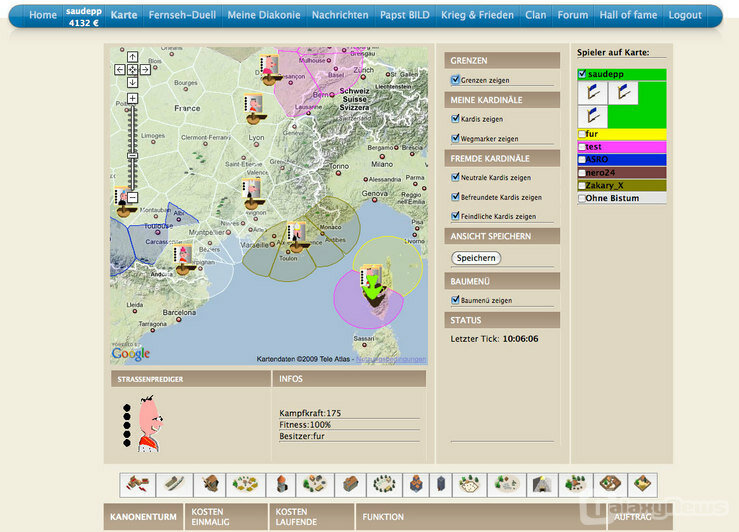The image size is (739, 532).
Task: Uncheck the saudepp player checkbox
Action: [583, 74]
